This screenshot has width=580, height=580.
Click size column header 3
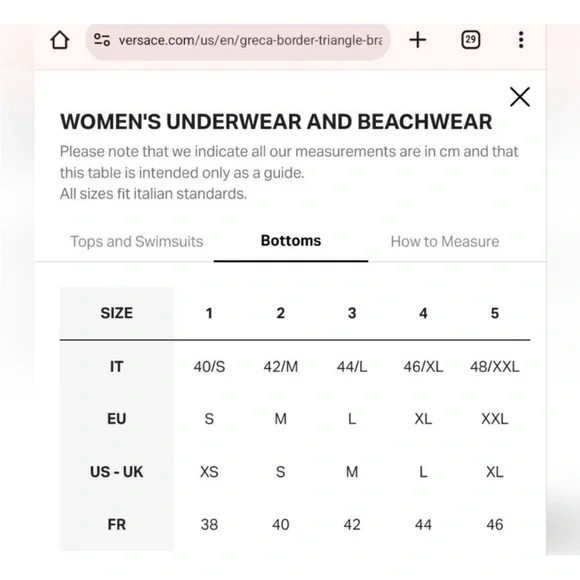click(x=352, y=313)
